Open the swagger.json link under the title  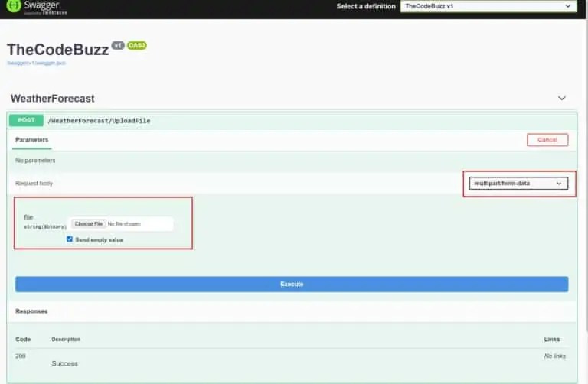point(37,63)
